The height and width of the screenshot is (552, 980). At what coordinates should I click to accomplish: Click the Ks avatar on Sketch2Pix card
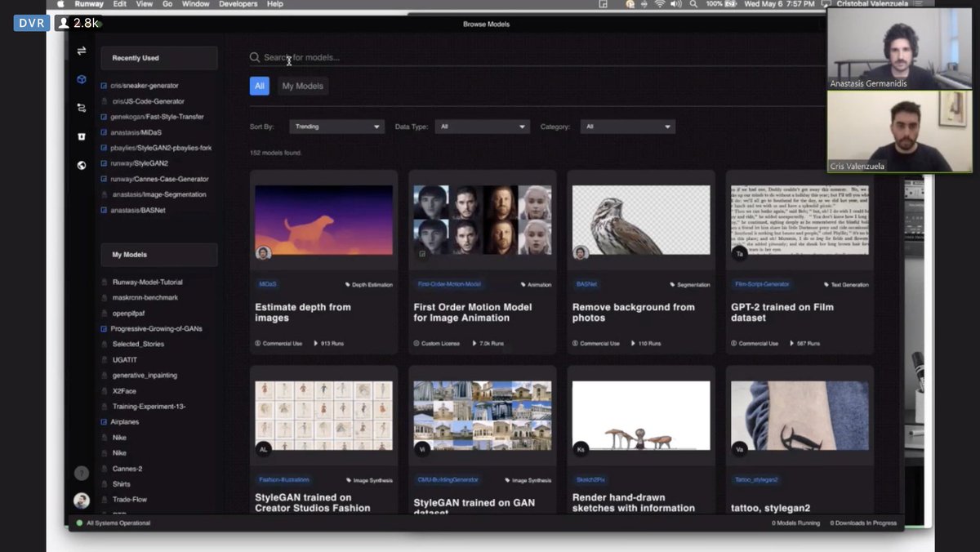click(581, 448)
